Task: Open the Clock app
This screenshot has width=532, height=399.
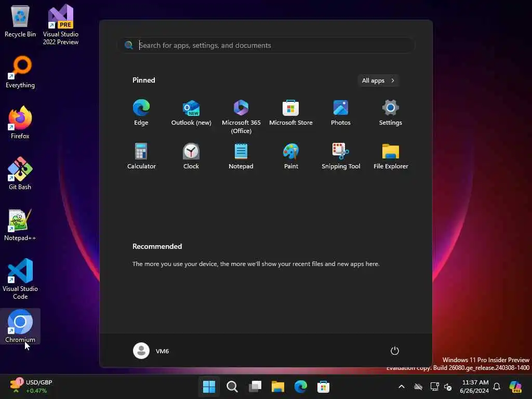Action: pos(191,156)
